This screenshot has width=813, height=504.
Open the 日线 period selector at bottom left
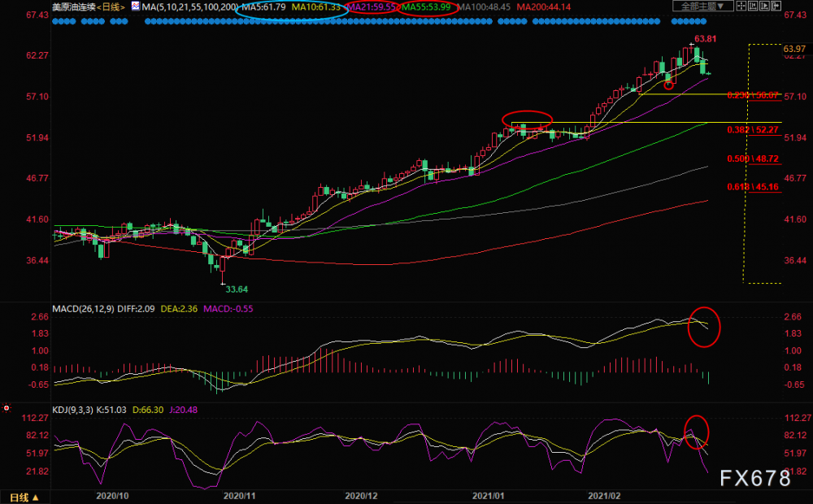coord(24,497)
